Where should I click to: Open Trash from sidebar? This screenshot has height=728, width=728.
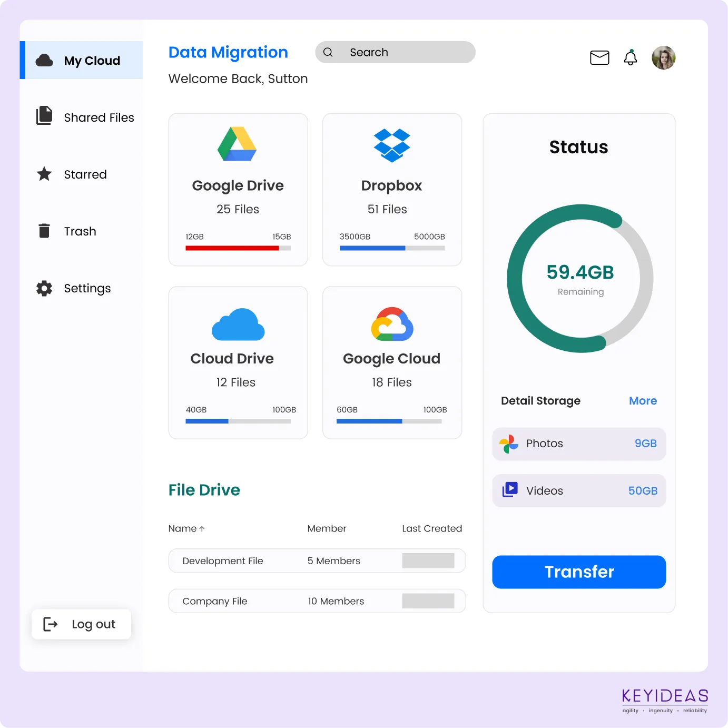coord(67,231)
